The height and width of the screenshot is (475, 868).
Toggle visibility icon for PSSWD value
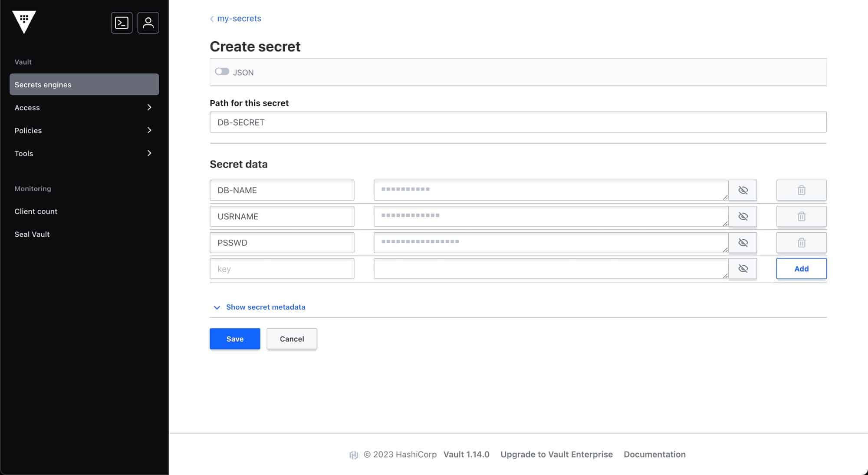(x=742, y=242)
